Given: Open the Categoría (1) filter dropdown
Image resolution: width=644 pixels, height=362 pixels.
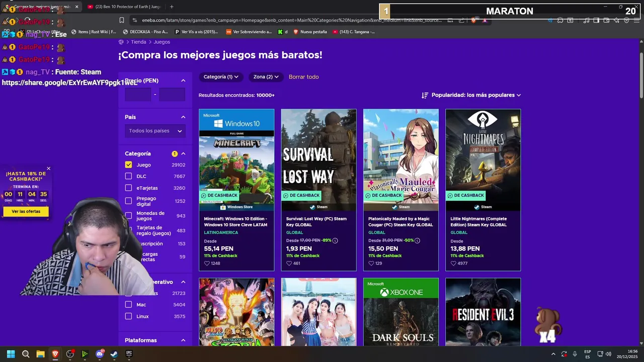Looking at the screenshot, I should pos(221,77).
